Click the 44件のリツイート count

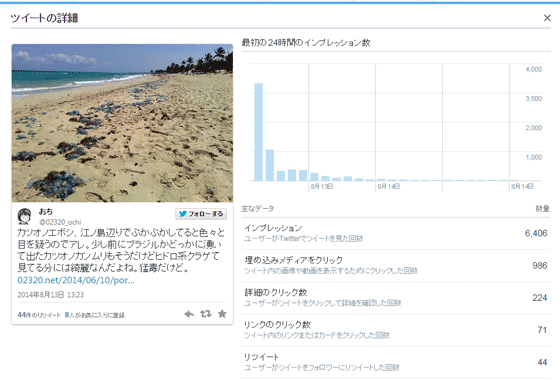39,315
